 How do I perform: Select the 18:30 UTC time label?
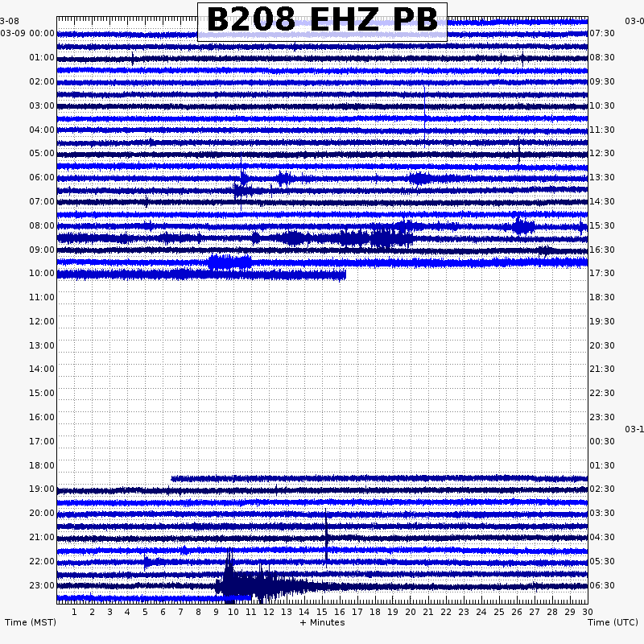pyautogui.click(x=602, y=297)
